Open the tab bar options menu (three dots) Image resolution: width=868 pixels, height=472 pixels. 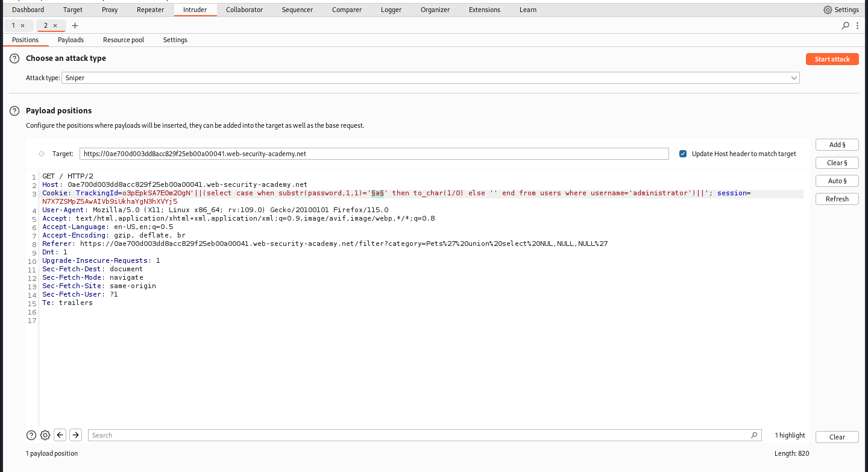858,25
